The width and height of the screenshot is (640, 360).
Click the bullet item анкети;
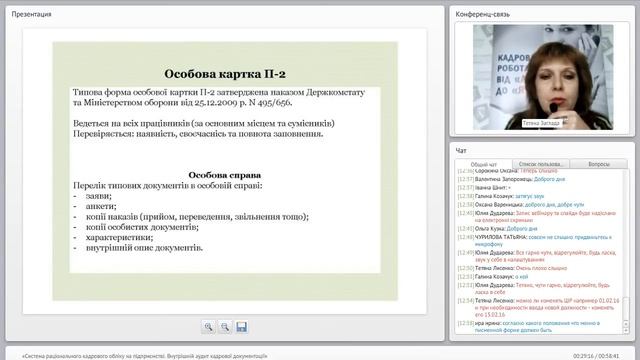tap(101, 206)
